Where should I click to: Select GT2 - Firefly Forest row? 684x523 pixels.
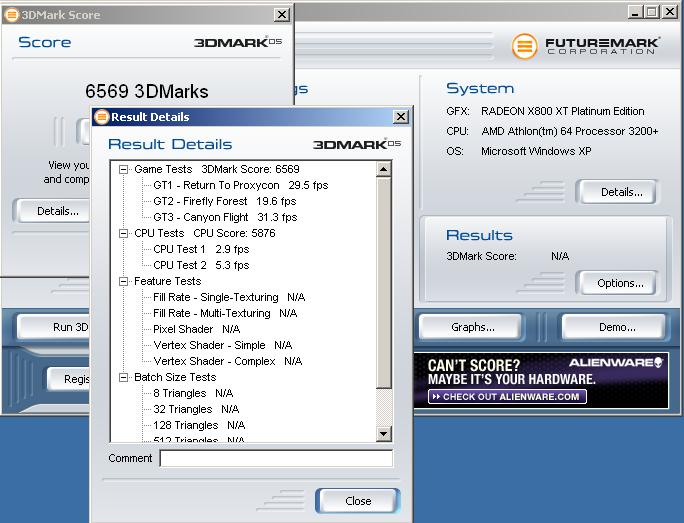point(225,201)
